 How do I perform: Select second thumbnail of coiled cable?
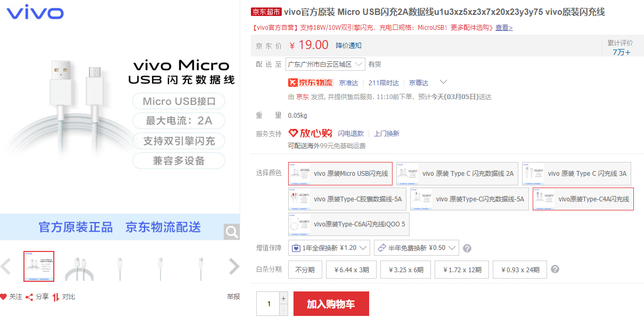coord(79,266)
